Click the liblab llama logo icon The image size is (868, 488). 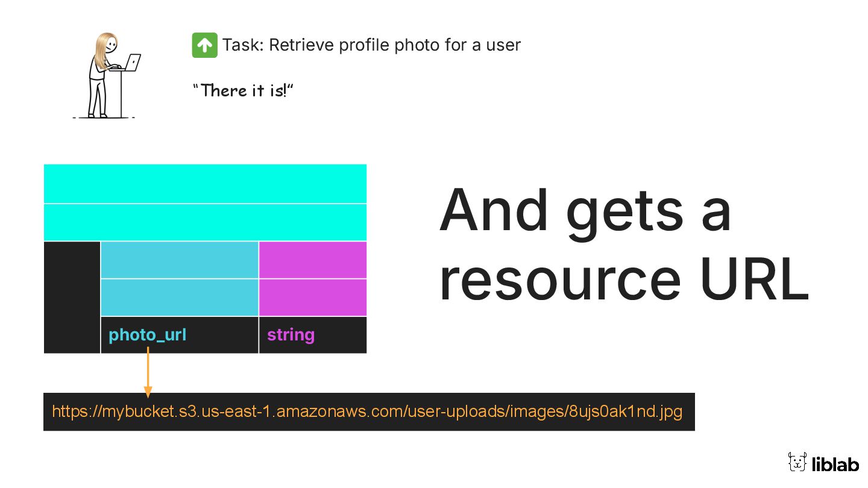(797, 461)
